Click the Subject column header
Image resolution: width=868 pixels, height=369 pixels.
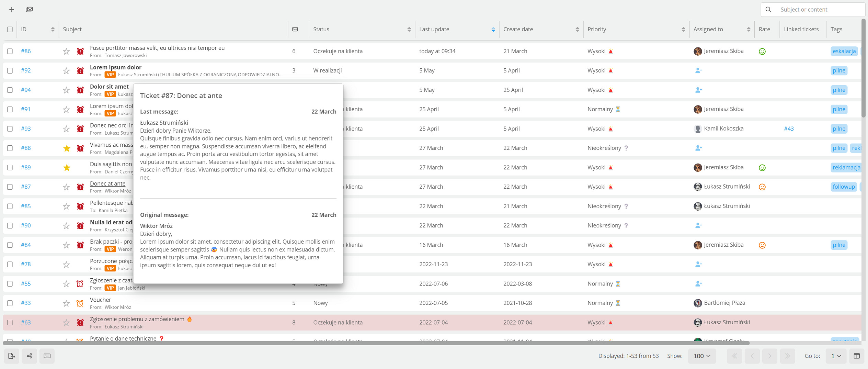click(72, 29)
